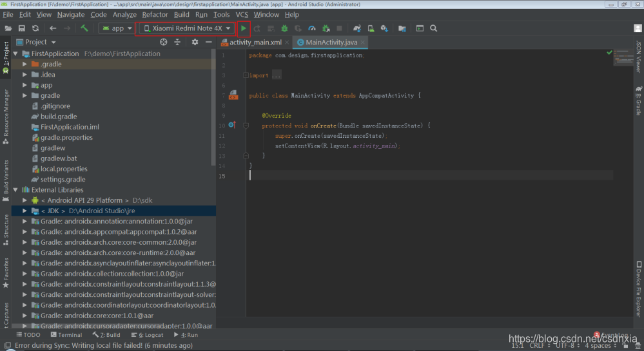The image size is (644, 351).
Task: Debug the app with the green bug icon
Action: coord(284,28)
